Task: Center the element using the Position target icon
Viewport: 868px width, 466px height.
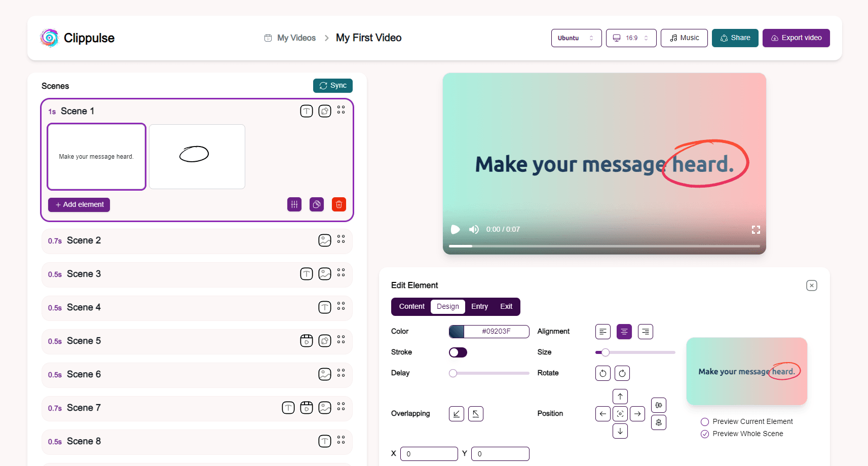Action: coord(620,413)
